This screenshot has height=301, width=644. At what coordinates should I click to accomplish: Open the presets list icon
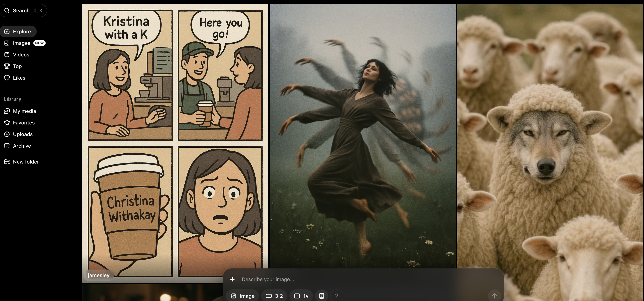click(x=321, y=296)
